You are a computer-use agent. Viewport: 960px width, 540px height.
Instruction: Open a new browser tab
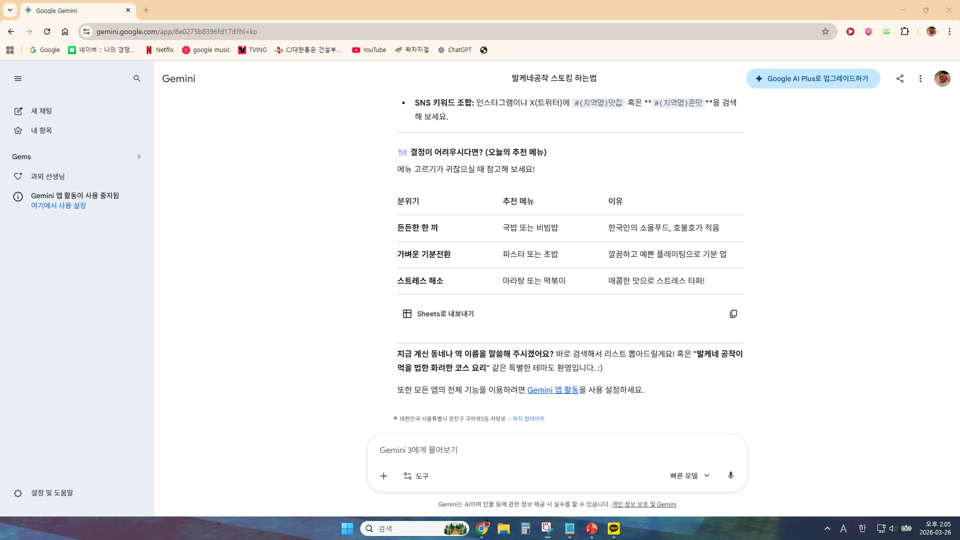146,10
